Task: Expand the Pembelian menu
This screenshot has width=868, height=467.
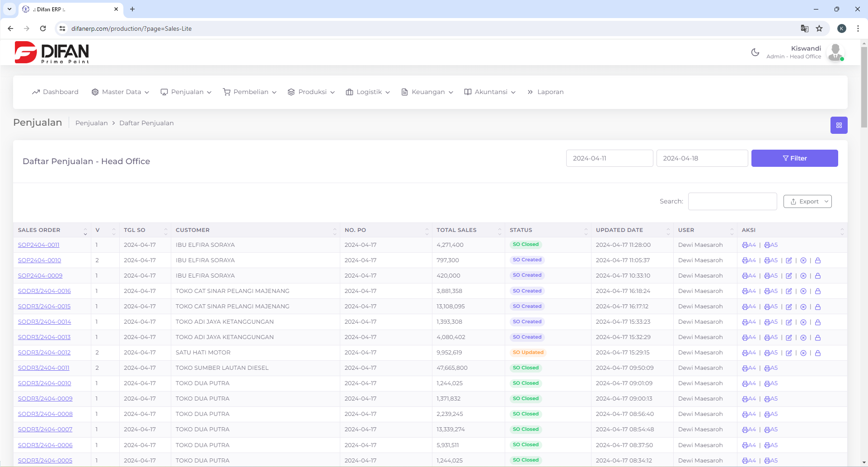Action: click(x=250, y=92)
